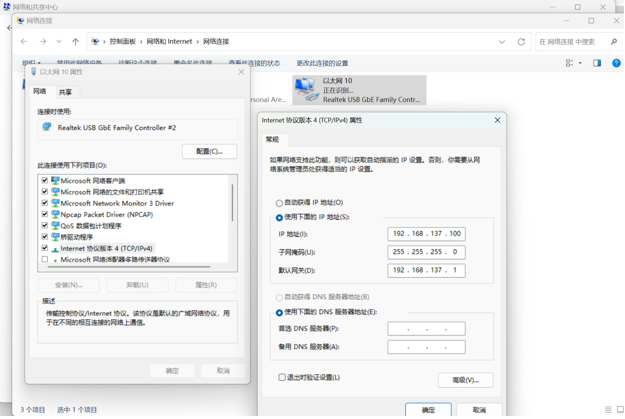Toggle Npcap Packet Driver (NPCAP) checkbox
Image resolution: width=625 pixels, height=419 pixels.
[45, 214]
